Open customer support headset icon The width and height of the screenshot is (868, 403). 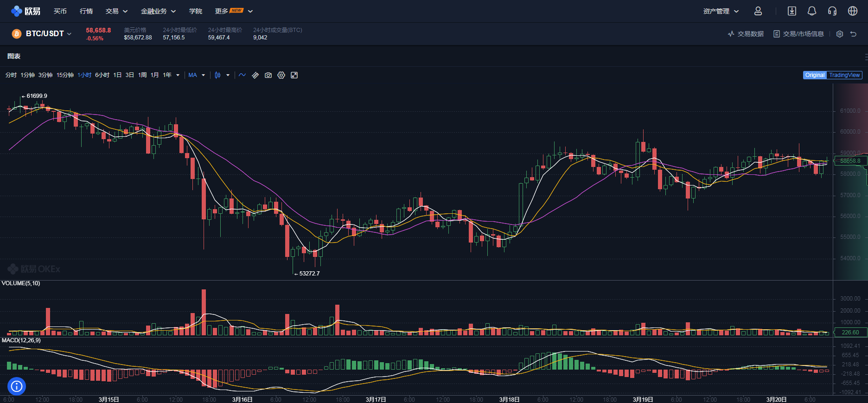tap(832, 11)
